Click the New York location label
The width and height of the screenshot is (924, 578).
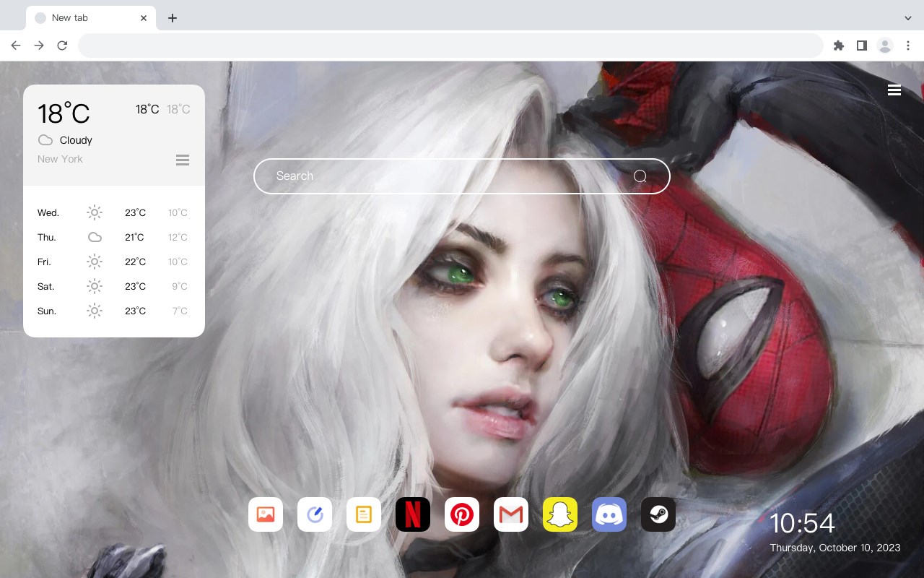[60, 159]
